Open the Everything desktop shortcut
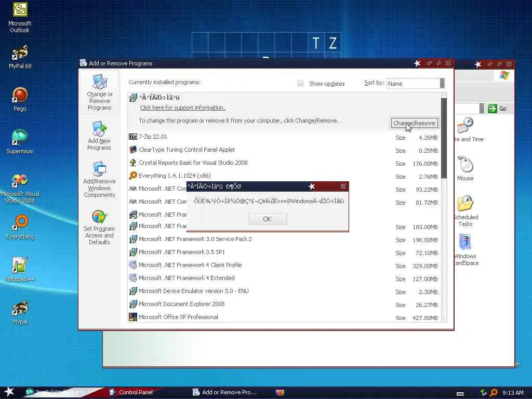 pyautogui.click(x=20, y=228)
